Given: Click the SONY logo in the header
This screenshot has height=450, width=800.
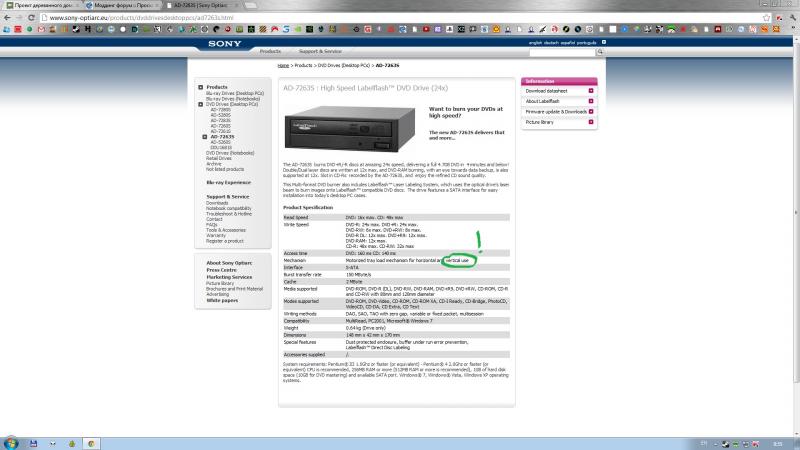Looking at the screenshot, I should 224,44.
